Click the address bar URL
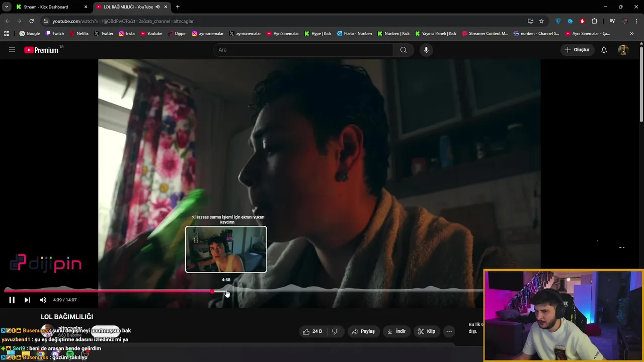The height and width of the screenshot is (362, 644). coord(123,21)
